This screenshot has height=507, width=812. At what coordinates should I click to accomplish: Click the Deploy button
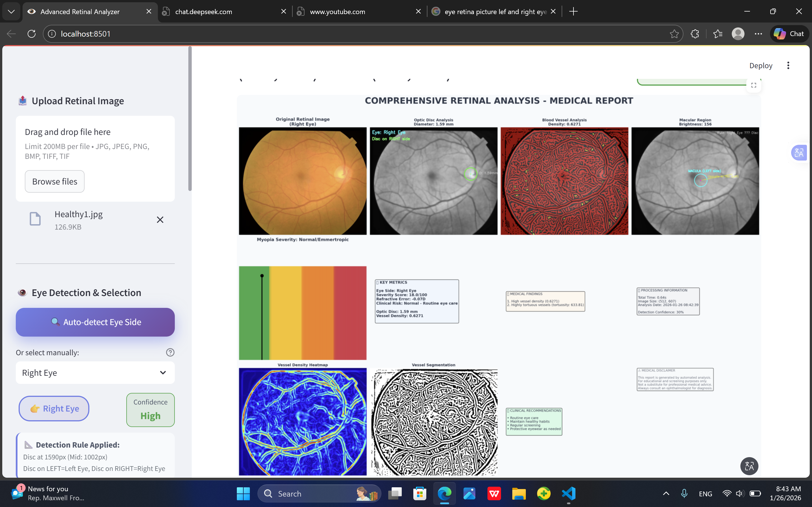coord(761,65)
